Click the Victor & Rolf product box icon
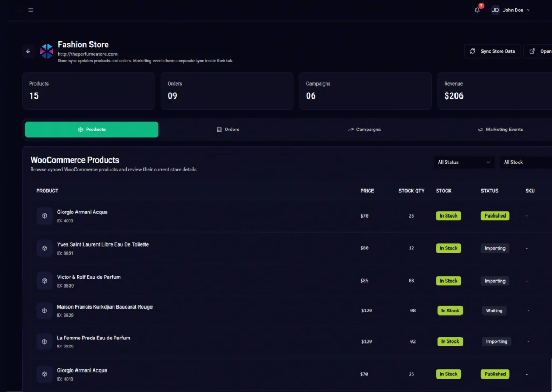This screenshot has width=552, height=392. pyautogui.click(x=44, y=281)
